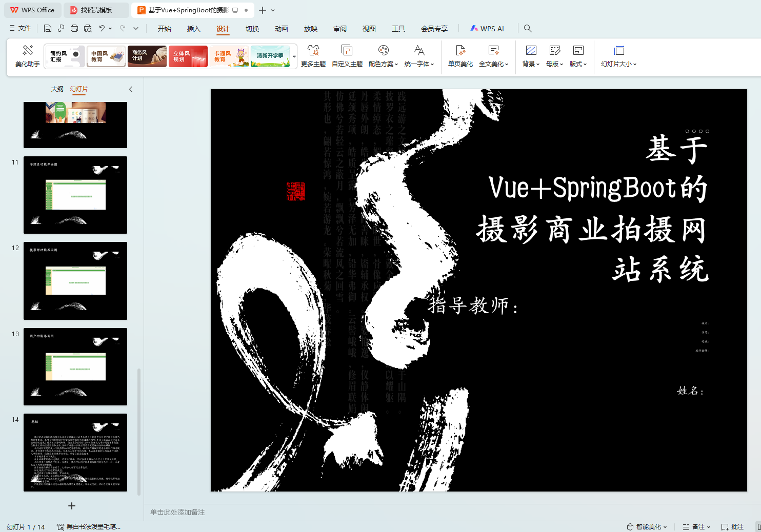Image resolution: width=761 pixels, height=532 pixels.
Task: Toggle the 备注 notes pane
Action: click(x=696, y=527)
